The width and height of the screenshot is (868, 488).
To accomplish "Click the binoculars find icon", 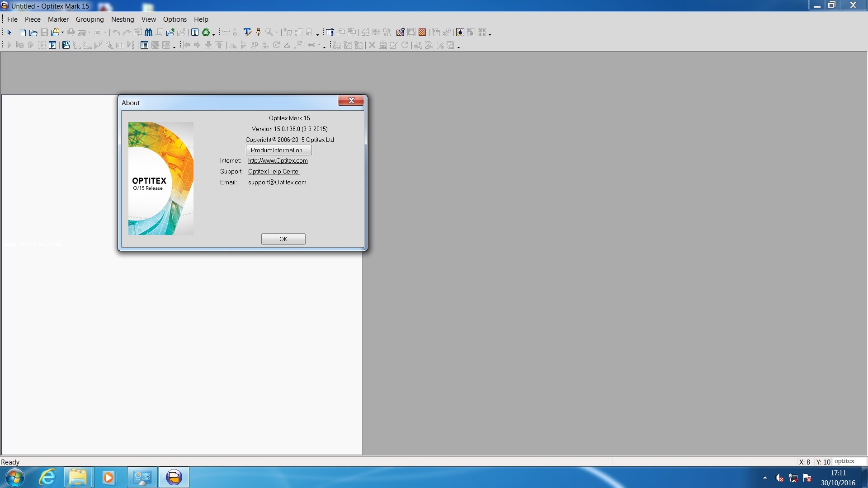I will [148, 33].
